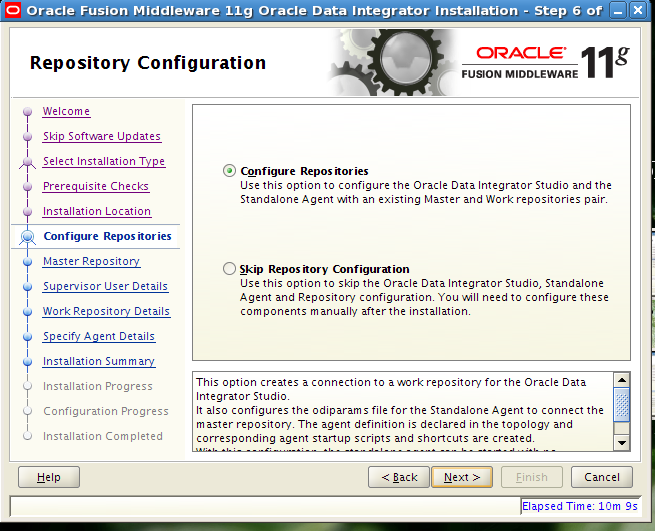Click the scroll down arrow in description box
655x531 pixels.
tap(622, 442)
